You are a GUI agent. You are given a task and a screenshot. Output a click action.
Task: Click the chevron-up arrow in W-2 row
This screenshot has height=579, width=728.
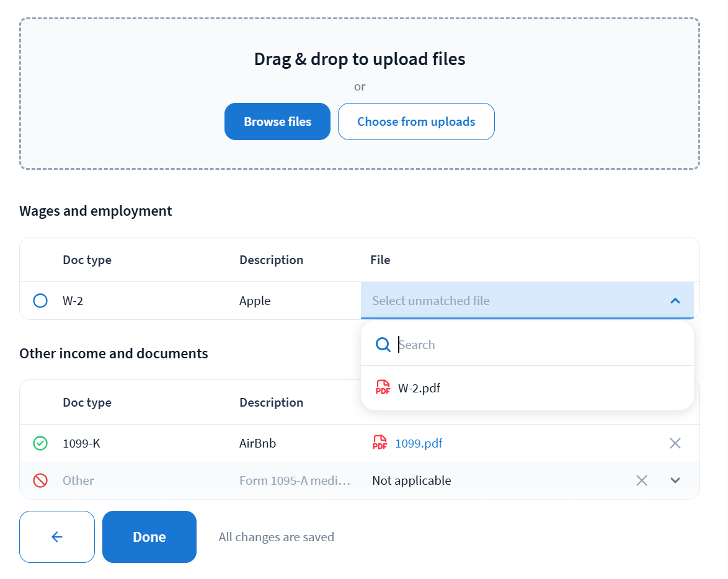pyautogui.click(x=675, y=301)
